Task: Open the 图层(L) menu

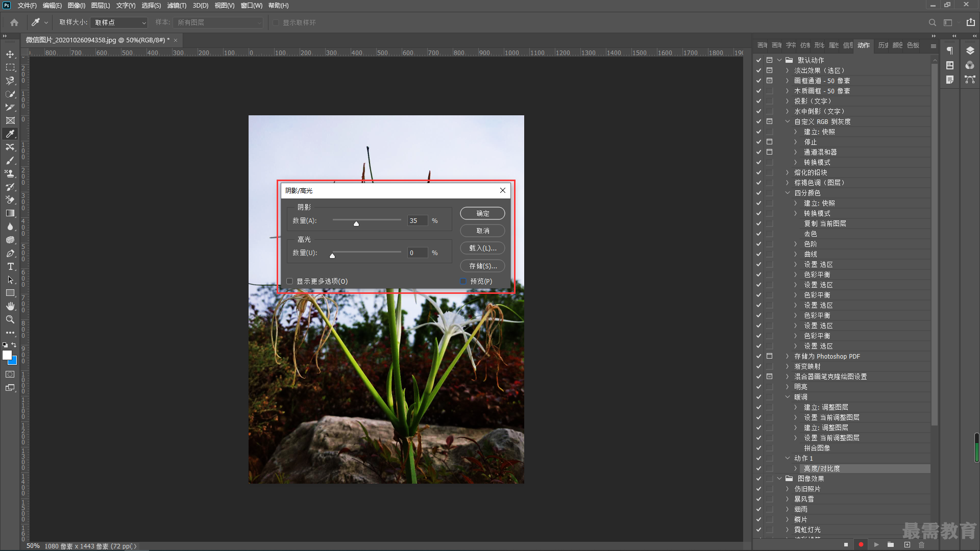Action: pyautogui.click(x=101, y=6)
